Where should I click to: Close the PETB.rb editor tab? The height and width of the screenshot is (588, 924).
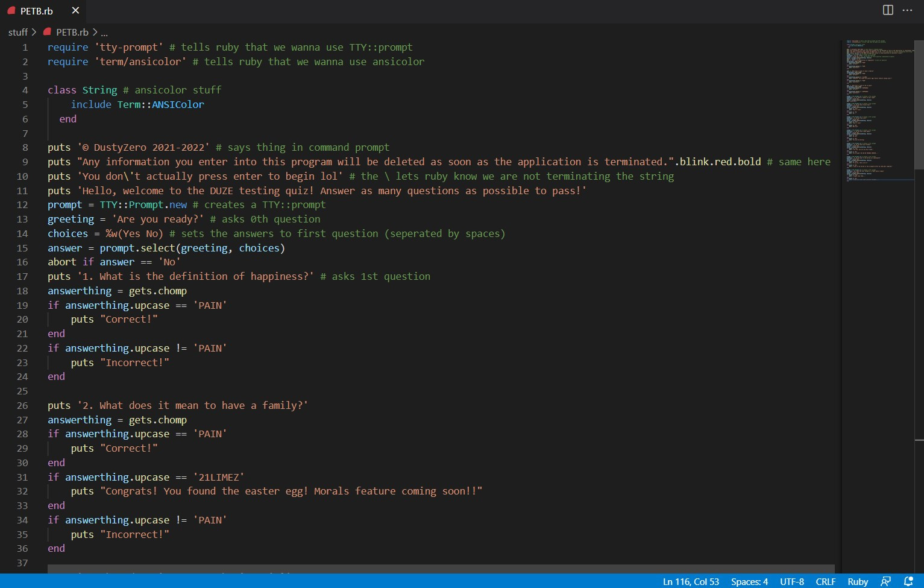coord(75,11)
